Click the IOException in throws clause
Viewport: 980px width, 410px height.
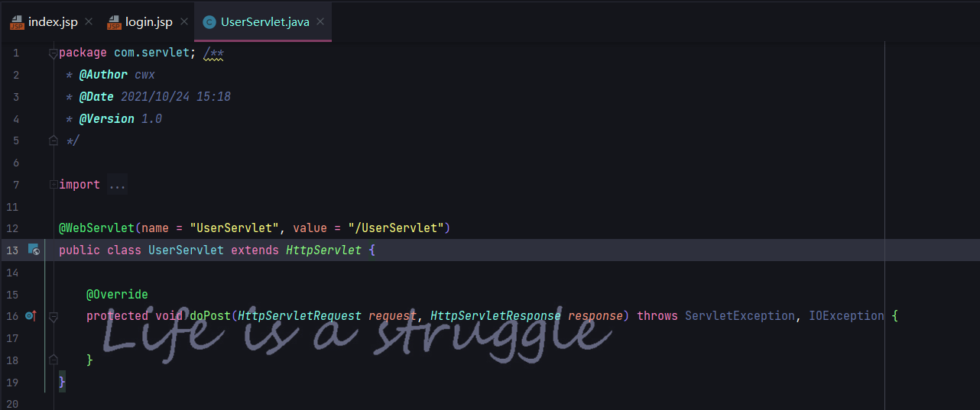coord(846,315)
